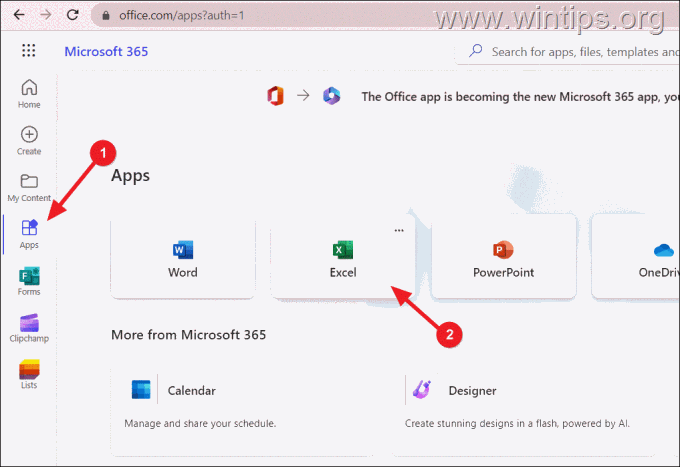680x467 pixels.
Task: Click the search box for apps and files
Action: tap(568, 52)
